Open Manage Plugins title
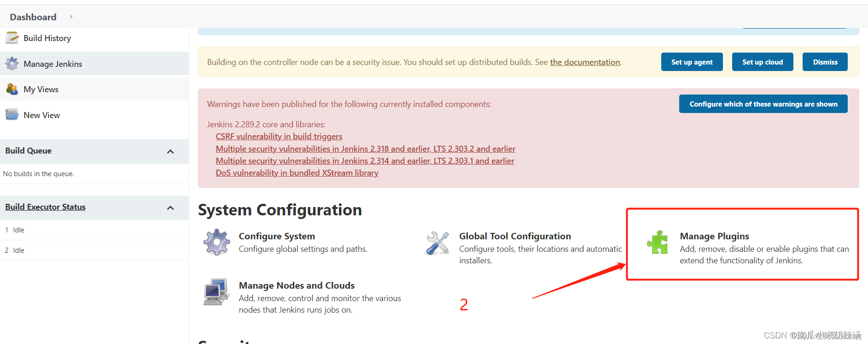The width and height of the screenshot is (868, 344). tap(715, 236)
